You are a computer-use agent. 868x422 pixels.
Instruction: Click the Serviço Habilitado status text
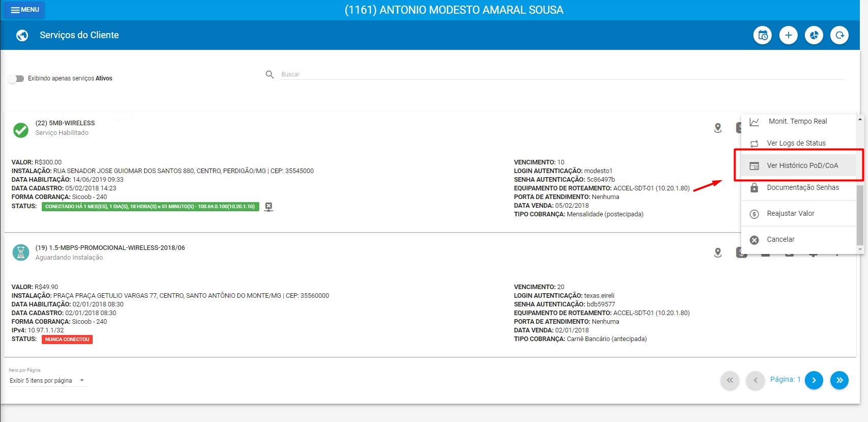pos(62,133)
